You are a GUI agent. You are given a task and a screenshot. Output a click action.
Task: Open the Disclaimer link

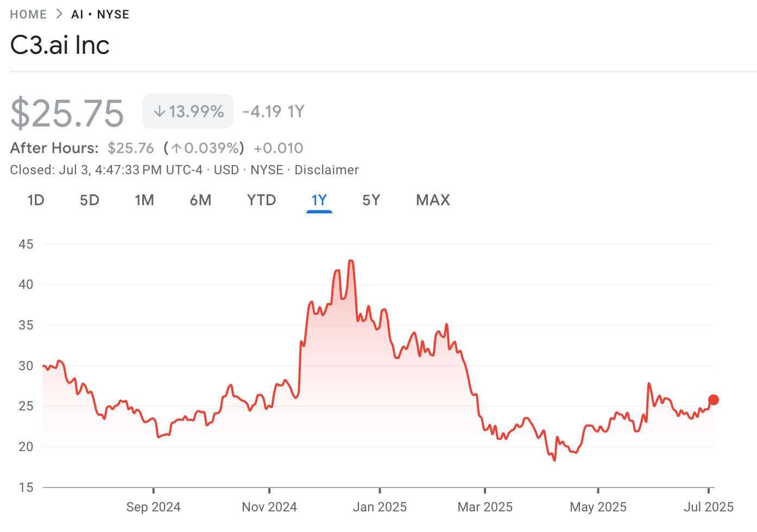(326, 170)
